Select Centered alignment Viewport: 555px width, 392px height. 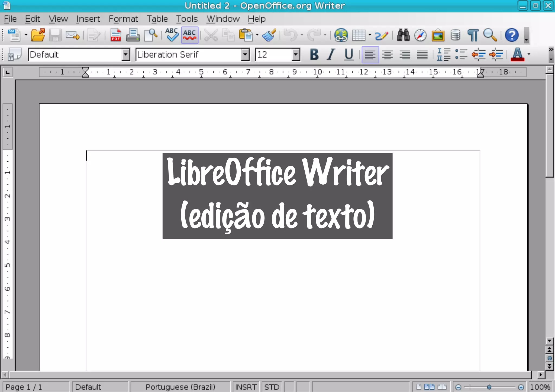(388, 54)
